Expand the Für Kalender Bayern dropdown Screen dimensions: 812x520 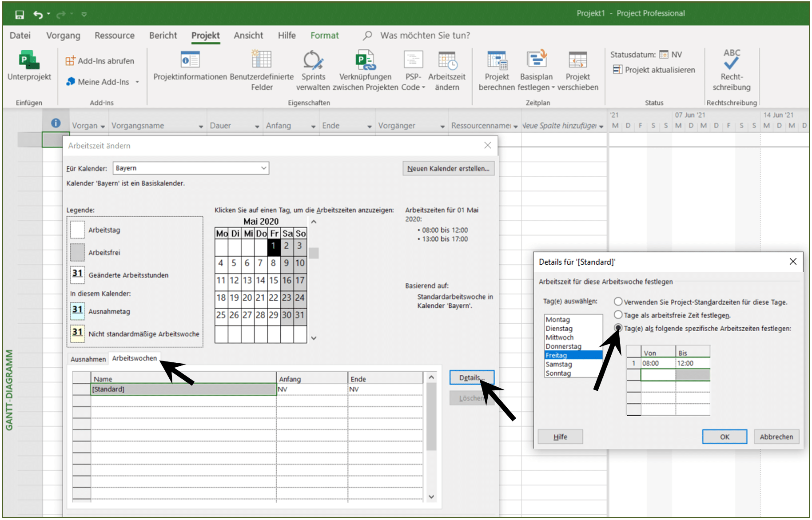[x=264, y=168]
